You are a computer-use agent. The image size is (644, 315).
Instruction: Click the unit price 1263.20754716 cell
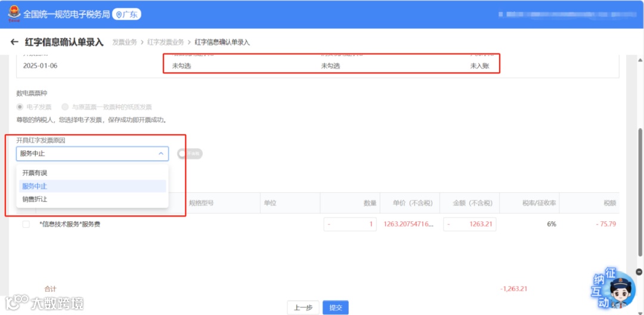coord(408,224)
